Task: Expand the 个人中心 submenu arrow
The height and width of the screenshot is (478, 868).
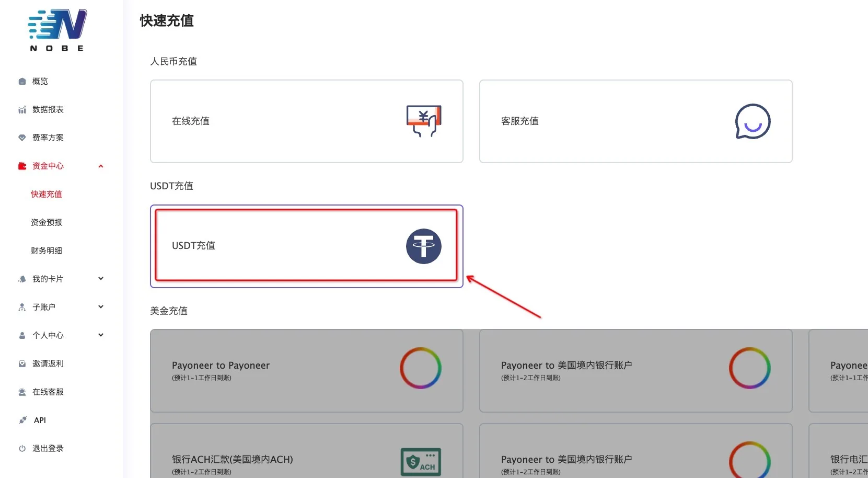Action: tap(101, 335)
